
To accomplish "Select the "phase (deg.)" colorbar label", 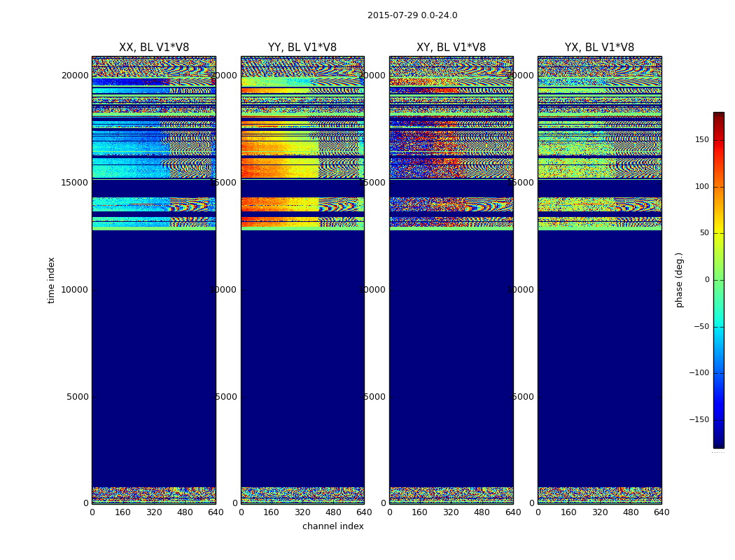I will pyautogui.click(x=679, y=280).
